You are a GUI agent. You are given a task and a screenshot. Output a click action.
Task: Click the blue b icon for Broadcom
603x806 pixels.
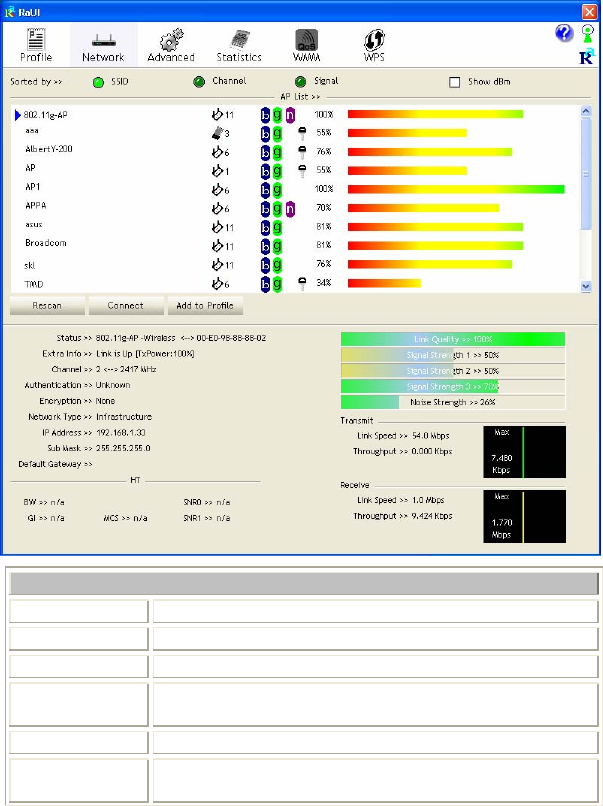pos(265,246)
